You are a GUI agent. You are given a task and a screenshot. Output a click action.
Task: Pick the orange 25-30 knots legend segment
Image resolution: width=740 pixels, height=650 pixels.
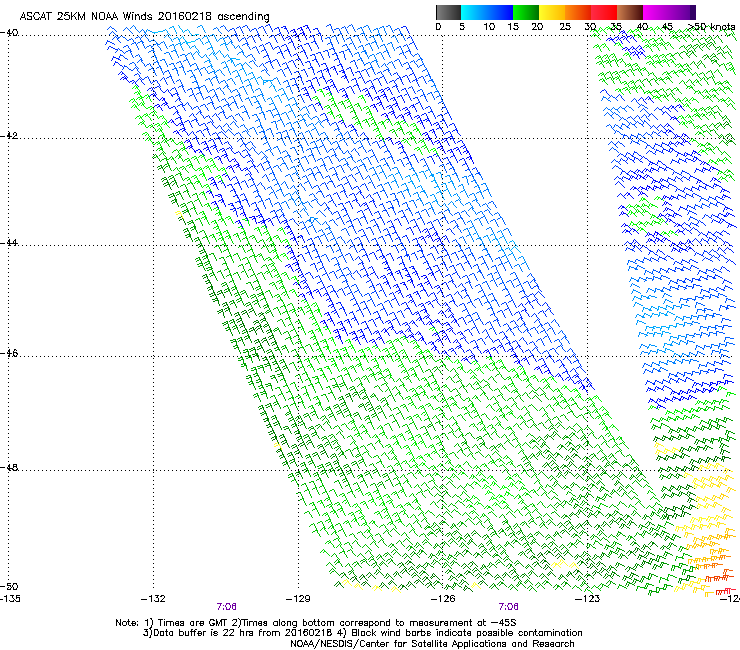tap(578, 12)
